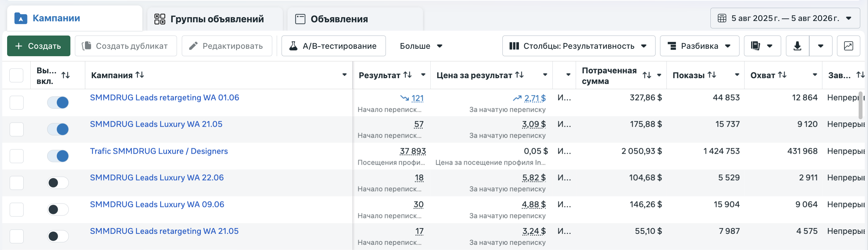Open export options dropdown arrow
The height and width of the screenshot is (250, 868).
(x=821, y=46)
